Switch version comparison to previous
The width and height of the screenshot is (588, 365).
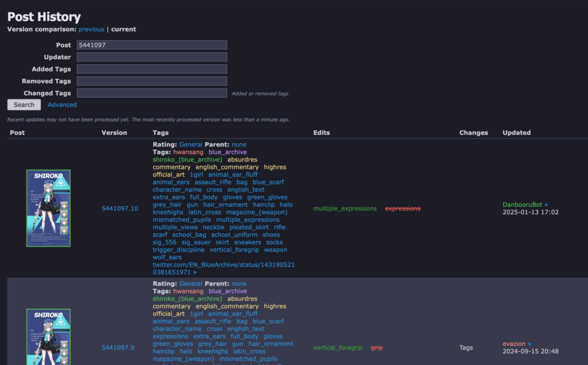91,29
